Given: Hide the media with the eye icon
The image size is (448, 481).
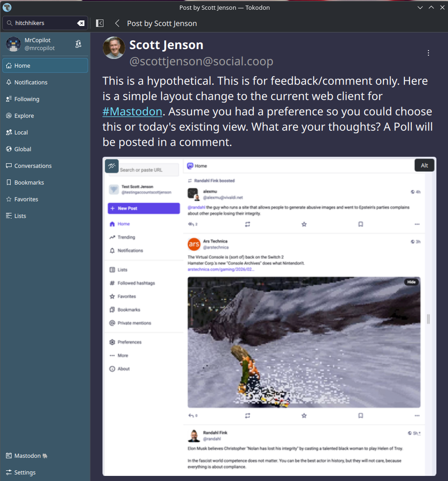Looking at the screenshot, I should (x=112, y=166).
